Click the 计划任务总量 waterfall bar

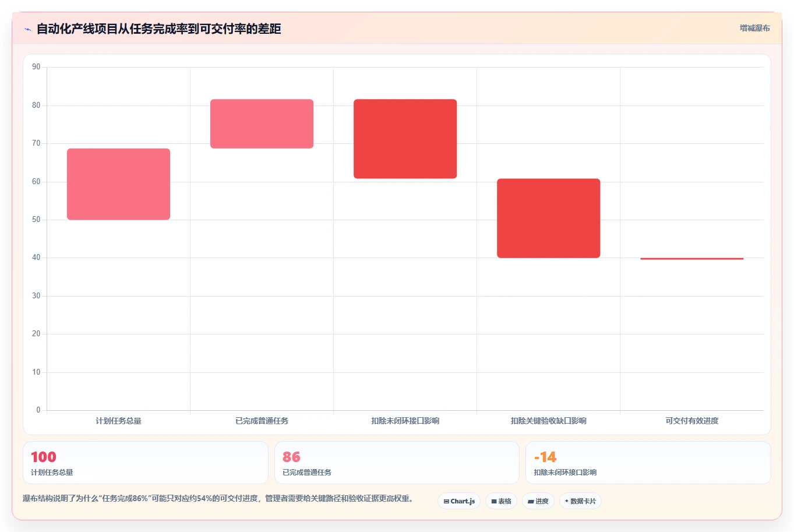[119, 184]
